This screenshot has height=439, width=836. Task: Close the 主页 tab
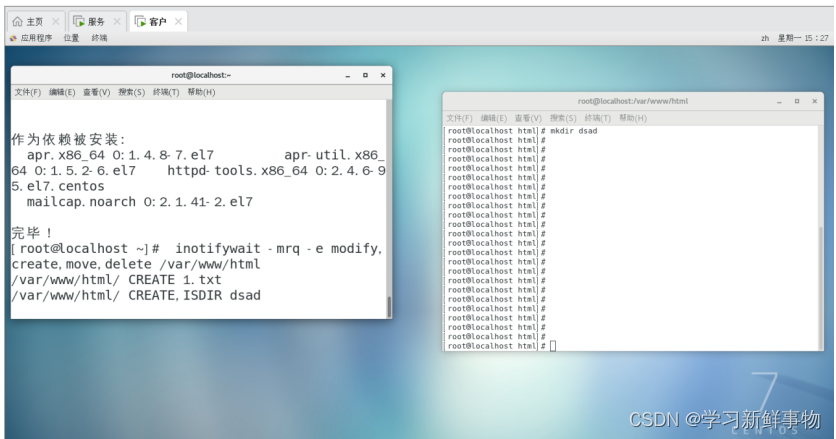(x=55, y=21)
